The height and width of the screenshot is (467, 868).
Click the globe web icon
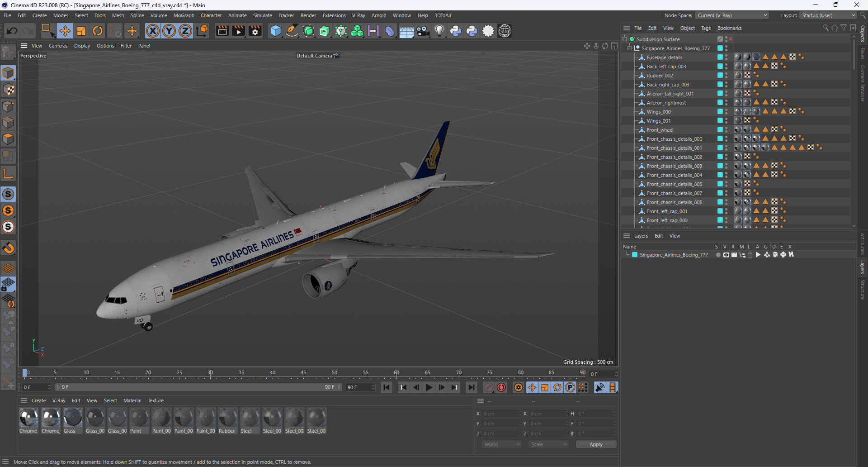pyautogui.click(x=505, y=31)
